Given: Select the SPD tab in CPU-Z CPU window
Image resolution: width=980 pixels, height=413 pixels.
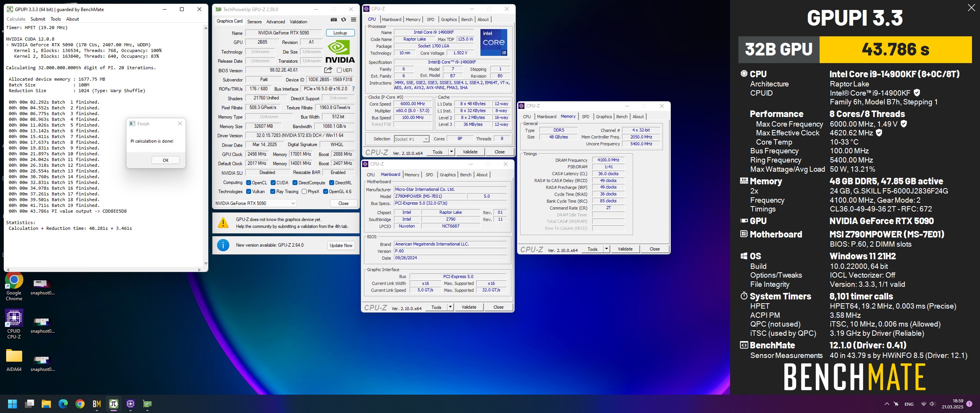Looking at the screenshot, I should coord(431,20).
